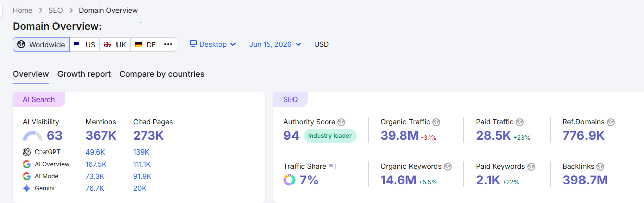Click the Google icon beside AI Mode
Screen dimensions: 644x203
27,176
